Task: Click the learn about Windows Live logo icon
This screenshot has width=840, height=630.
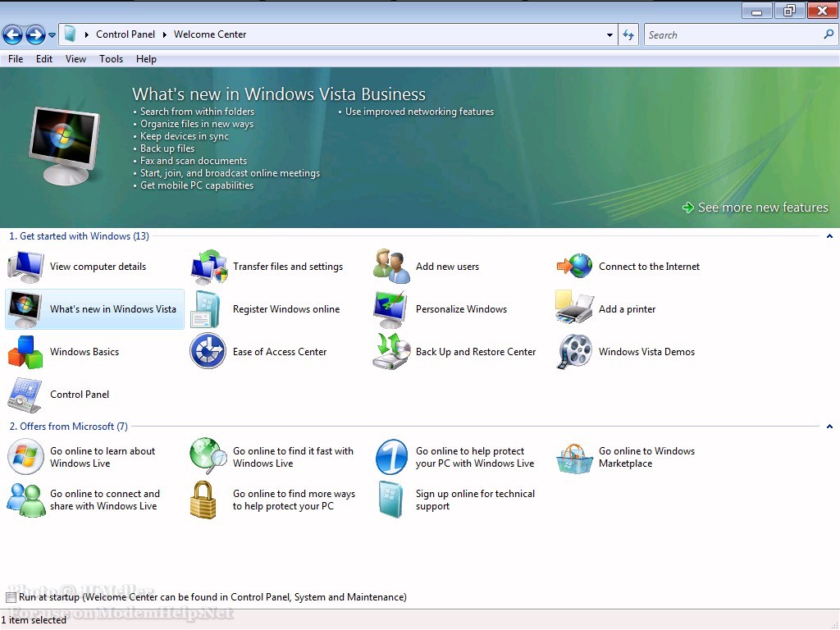Action: 25,457
